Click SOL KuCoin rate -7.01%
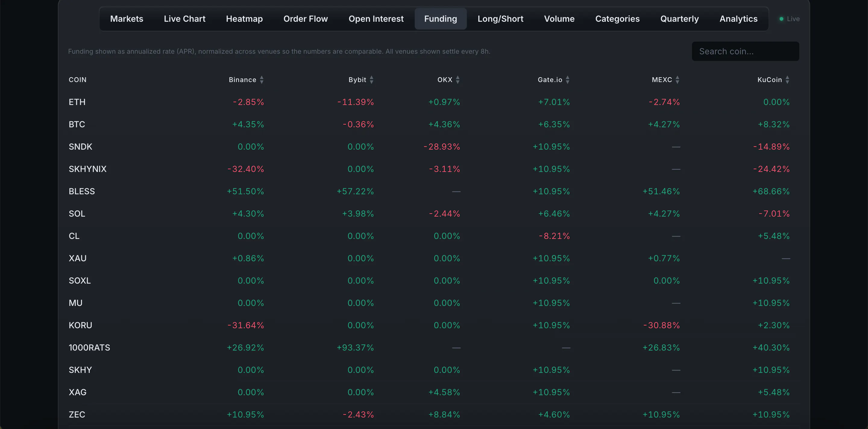 pyautogui.click(x=774, y=214)
